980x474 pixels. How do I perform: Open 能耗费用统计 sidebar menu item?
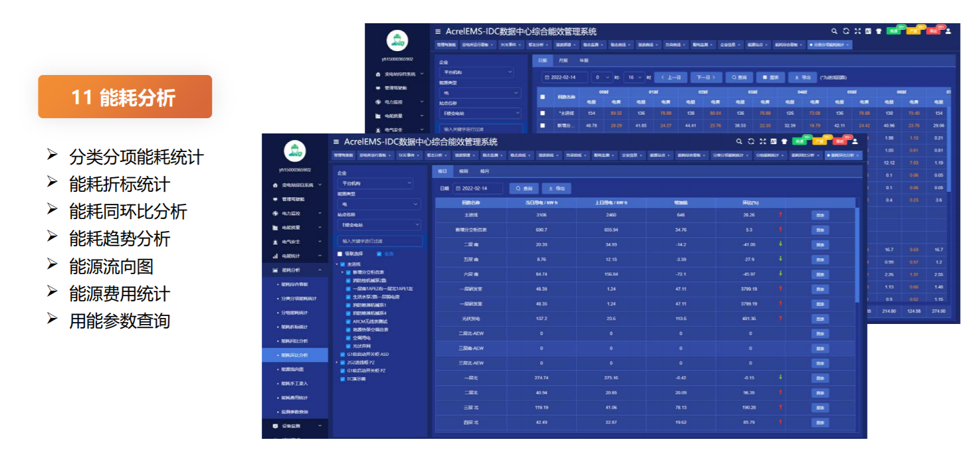tap(294, 398)
